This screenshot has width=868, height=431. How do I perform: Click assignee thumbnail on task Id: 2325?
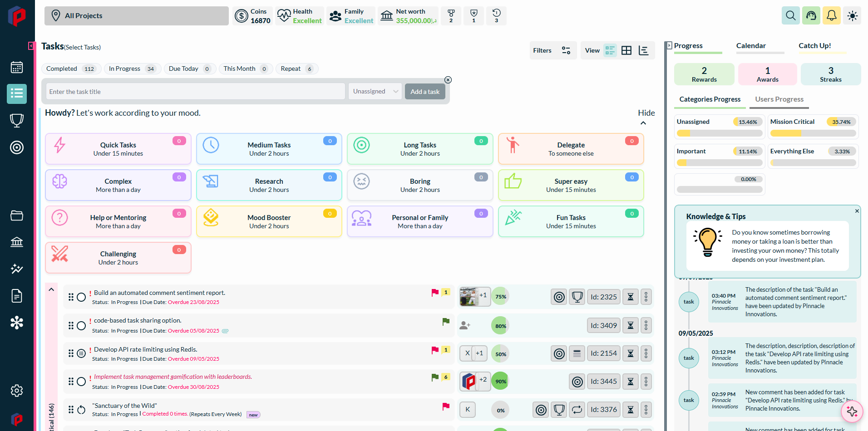coord(469,297)
